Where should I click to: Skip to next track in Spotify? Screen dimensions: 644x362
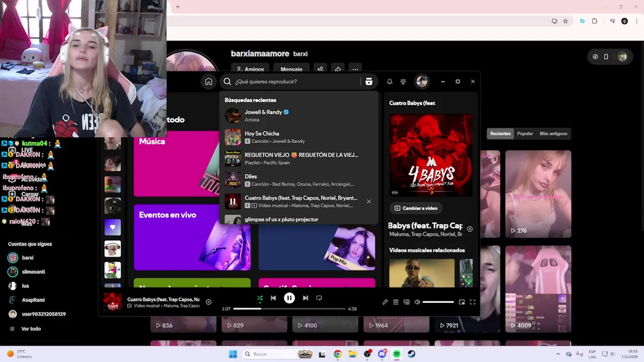point(305,298)
